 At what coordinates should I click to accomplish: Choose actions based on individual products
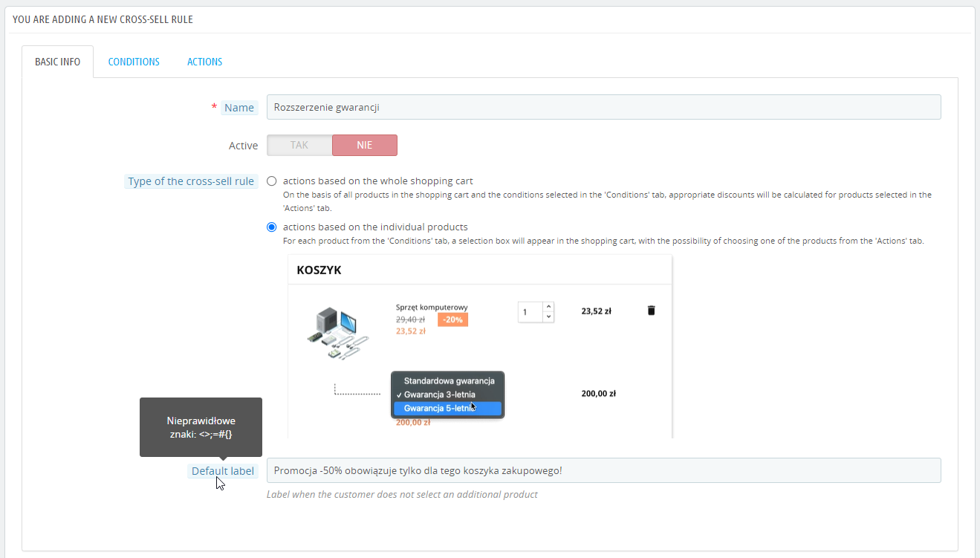[x=272, y=227]
